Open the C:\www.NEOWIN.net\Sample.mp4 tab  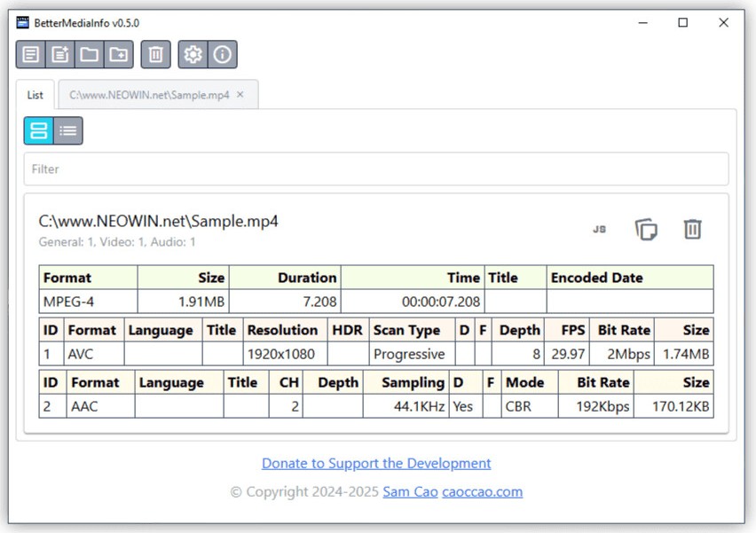coord(149,95)
